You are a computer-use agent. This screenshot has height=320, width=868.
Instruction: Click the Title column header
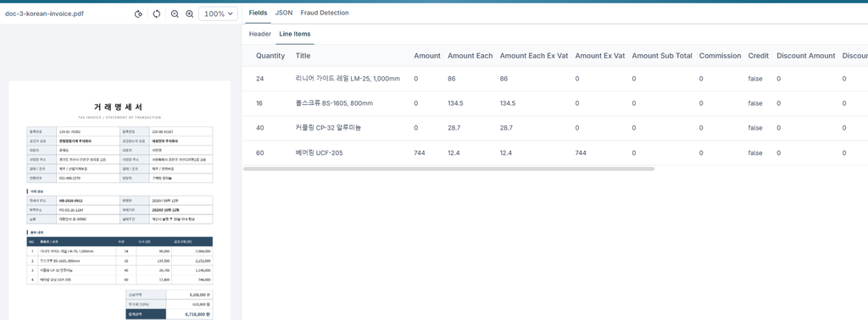[303, 56]
